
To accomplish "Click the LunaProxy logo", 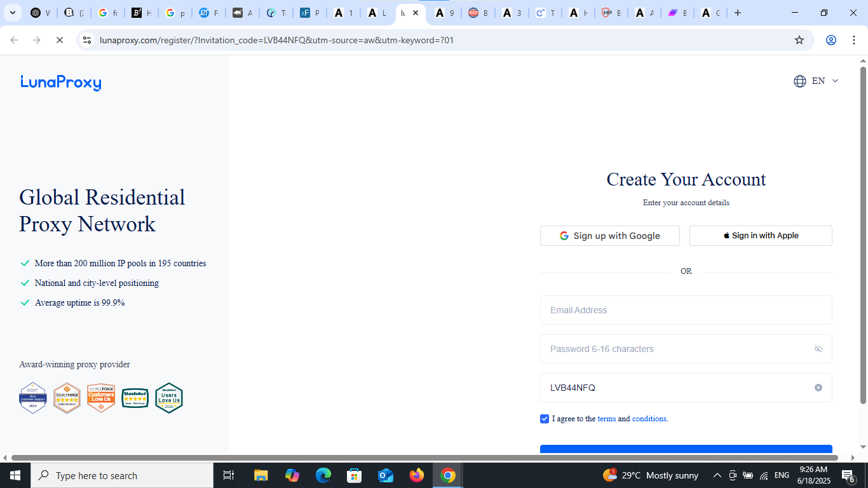I will (x=61, y=83).
